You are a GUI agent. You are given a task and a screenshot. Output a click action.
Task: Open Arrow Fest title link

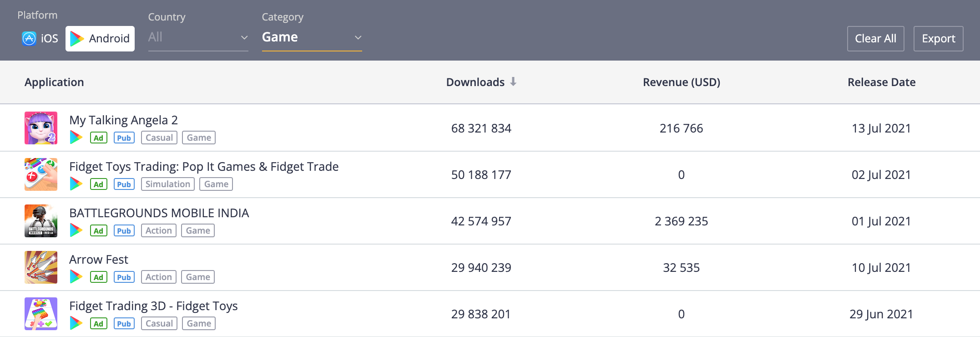99,259
